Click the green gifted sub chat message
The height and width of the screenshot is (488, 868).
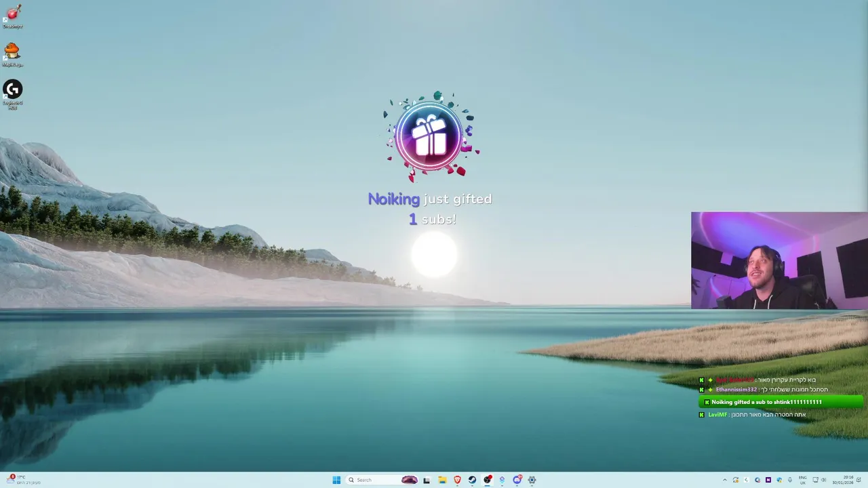click(781, 402)
